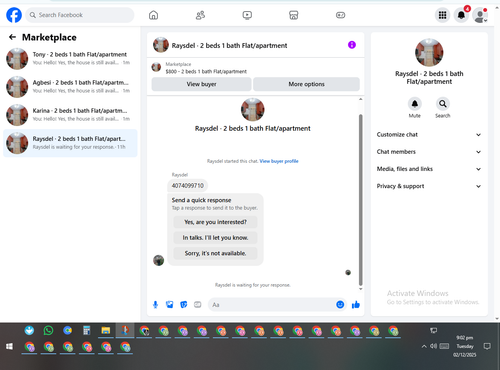Viewport: 500px width, 370px height.
Task: Attach a photo using the image icon
Action: click(170, 304)
